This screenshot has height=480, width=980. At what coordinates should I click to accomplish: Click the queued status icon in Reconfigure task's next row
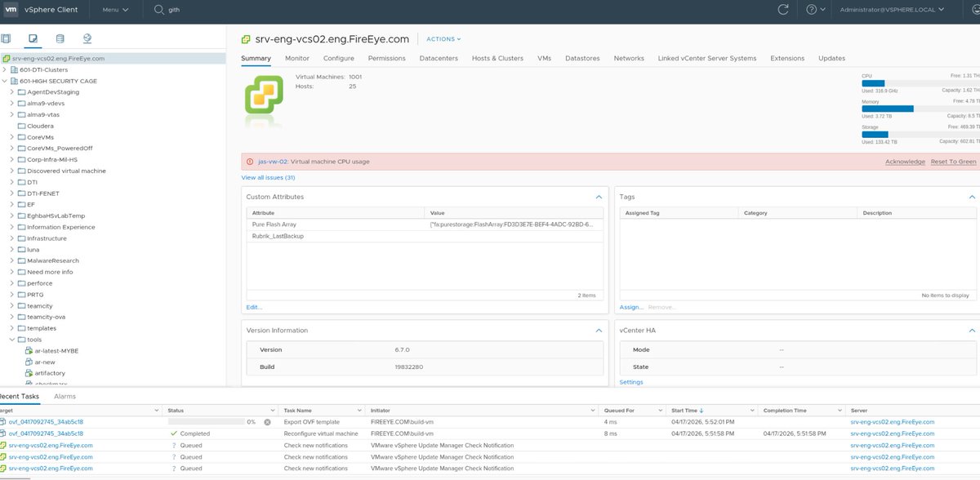(x=173, y=446)
